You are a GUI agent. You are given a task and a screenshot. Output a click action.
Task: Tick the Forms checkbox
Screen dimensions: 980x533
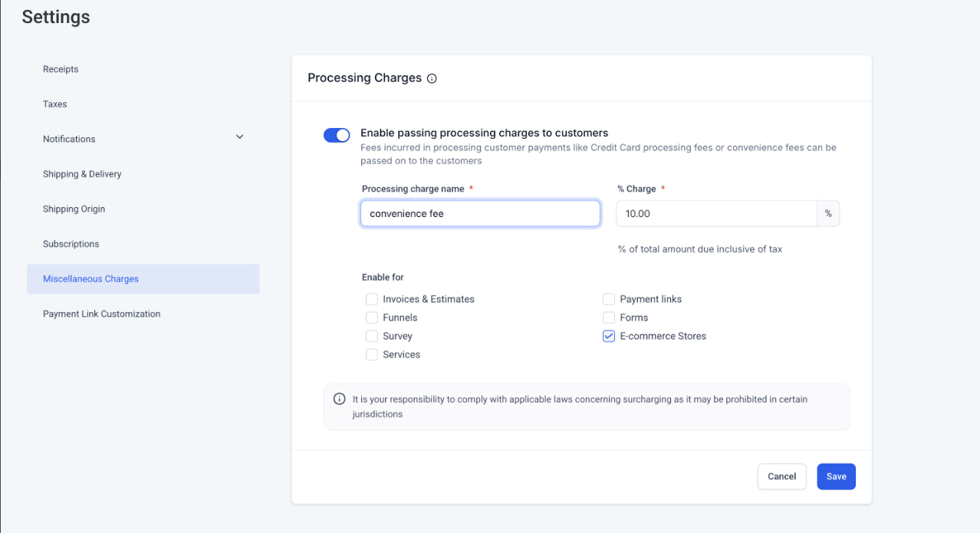pos(609,317)
